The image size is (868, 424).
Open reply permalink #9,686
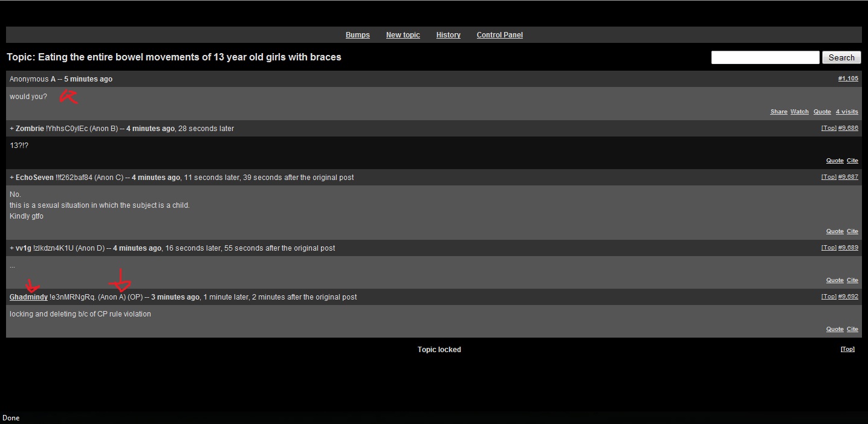coord(848,128)
